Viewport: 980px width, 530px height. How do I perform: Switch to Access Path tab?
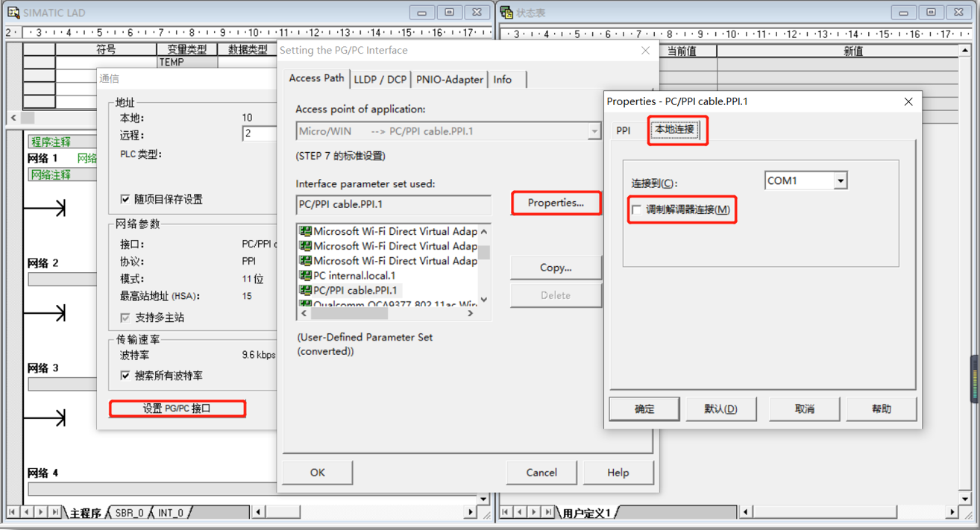[x=316, y=78]
